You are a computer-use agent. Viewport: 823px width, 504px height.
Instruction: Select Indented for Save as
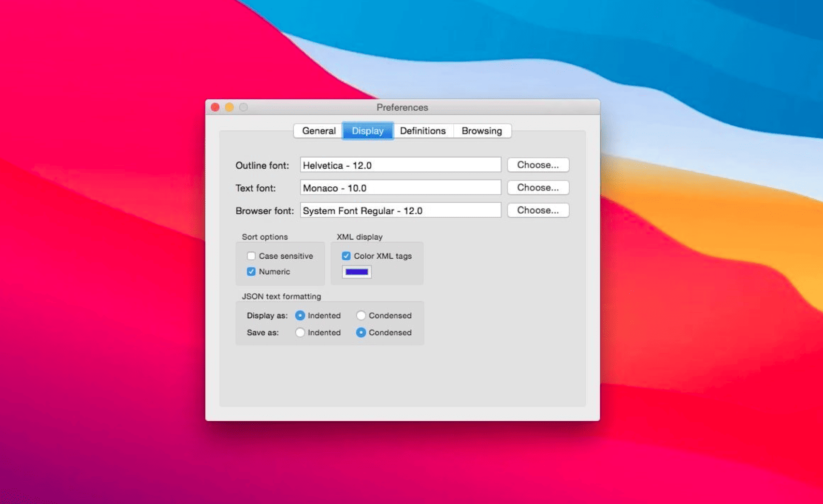(x=300, y=333)
